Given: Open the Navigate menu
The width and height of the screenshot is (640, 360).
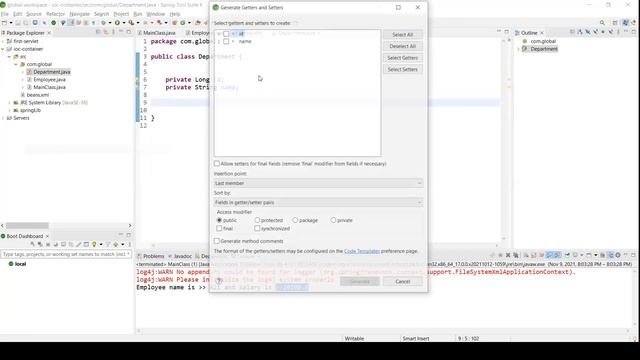Looking at the screenshot, I should [79, 14].
